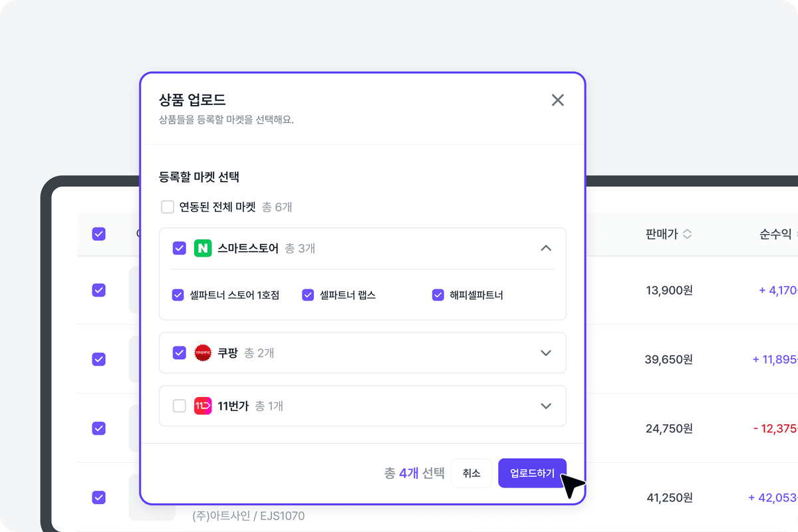This screenshot has height=532, width=798.
Task: Click the 순수익 column header
Action: 775,234
